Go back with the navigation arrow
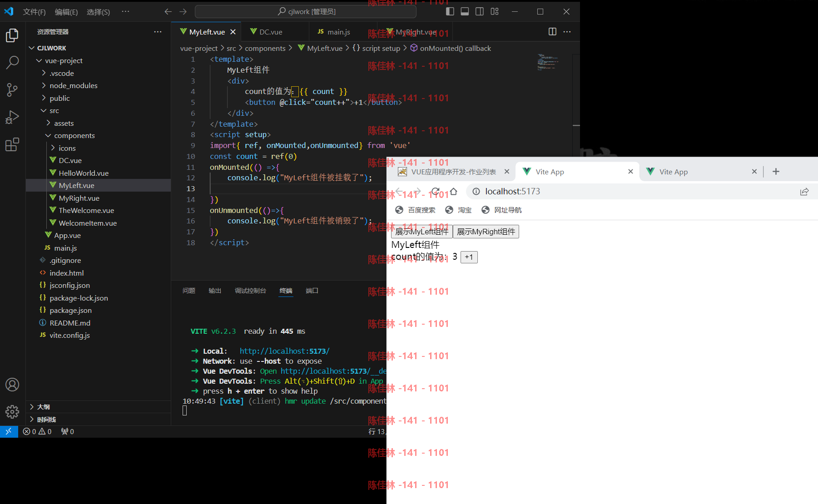The height and width of the screenshot is (504, 818). (168, 11)
